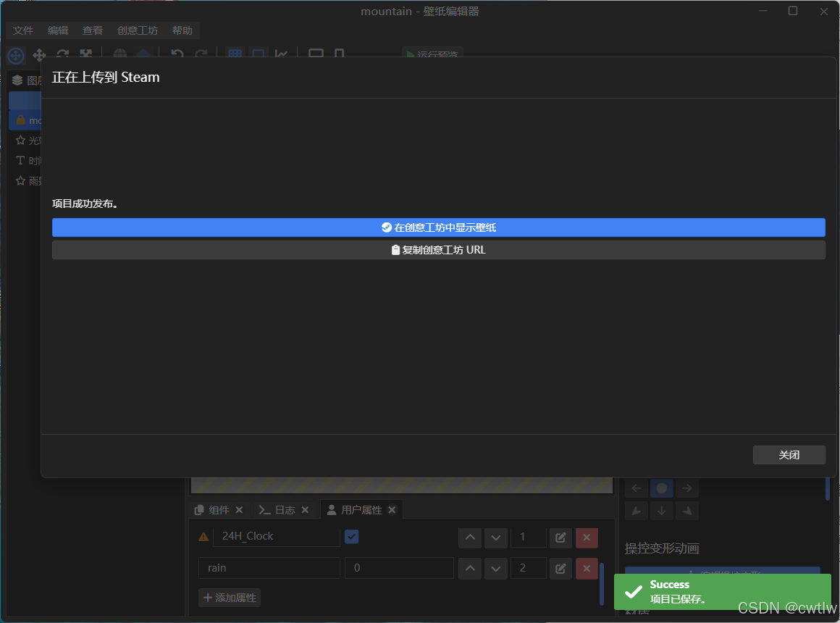
Task: Show the wallpaper in the Workshop (在创意工坊中显示壁纸)
Action: coord(438,227)
